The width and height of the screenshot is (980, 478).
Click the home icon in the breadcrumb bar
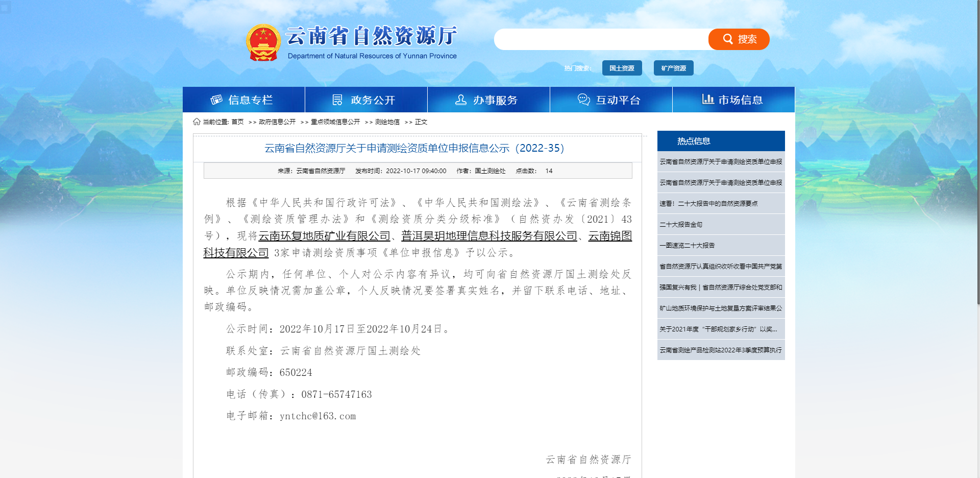197,122
